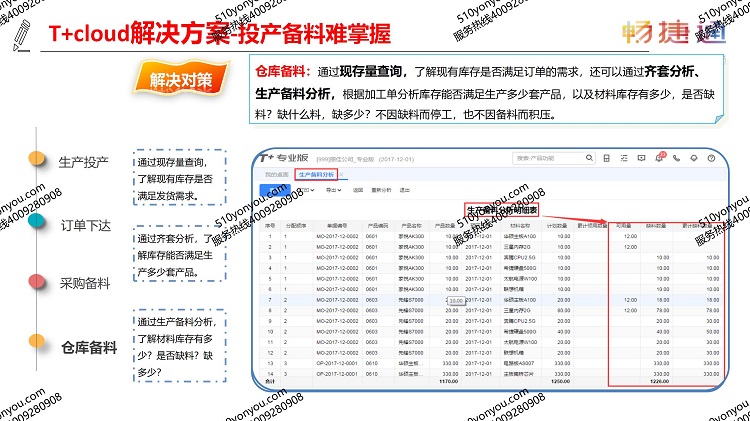Select the 生产备料分析 tab

point(314,174)
